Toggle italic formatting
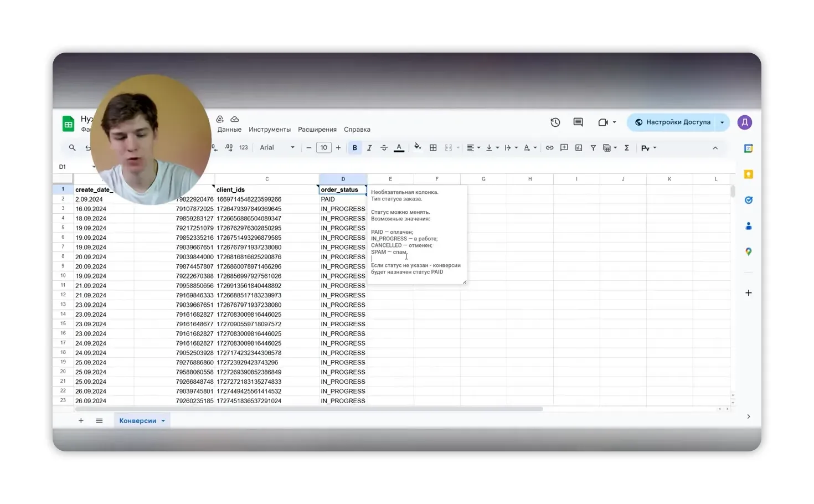Image resolution: width=814 pixels, height=504 pixels. (x=369, y=148)
